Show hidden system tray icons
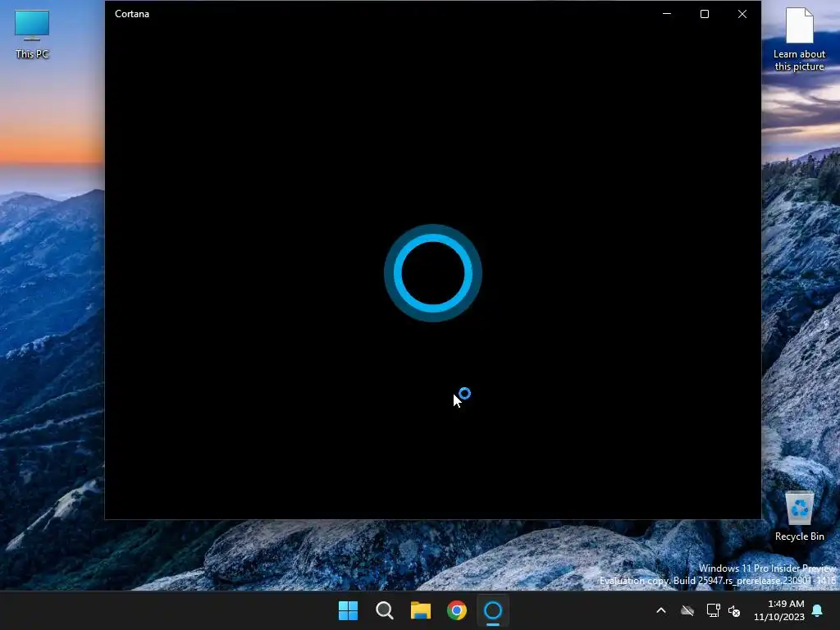The width and height of the screenshot is (840, 630). [661, 610]
